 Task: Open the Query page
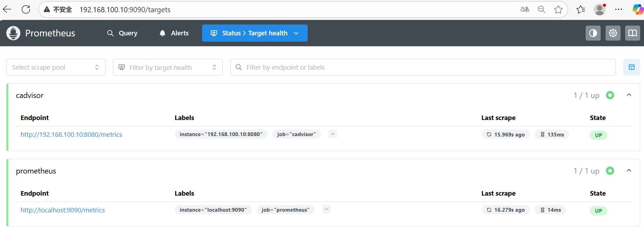click(x=122, y=33)
